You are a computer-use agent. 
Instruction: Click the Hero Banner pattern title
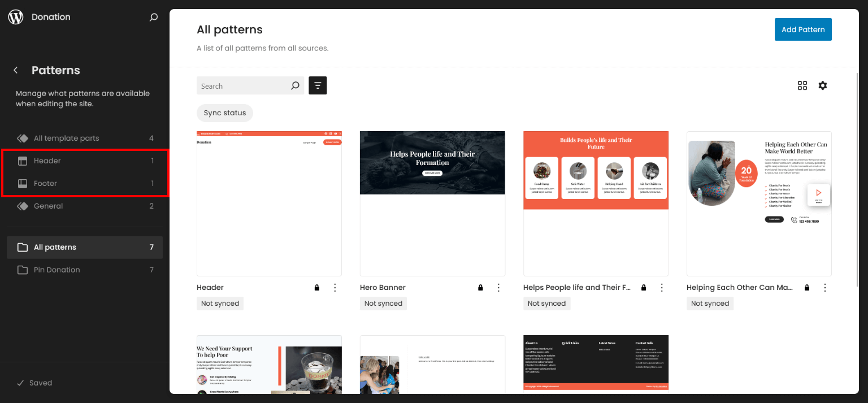tap(383, 288)
